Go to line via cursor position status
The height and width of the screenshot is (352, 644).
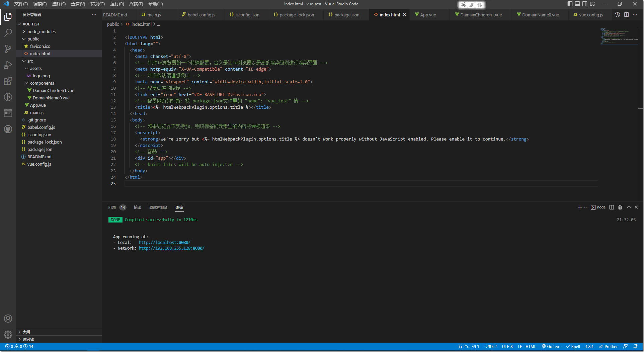469,347
